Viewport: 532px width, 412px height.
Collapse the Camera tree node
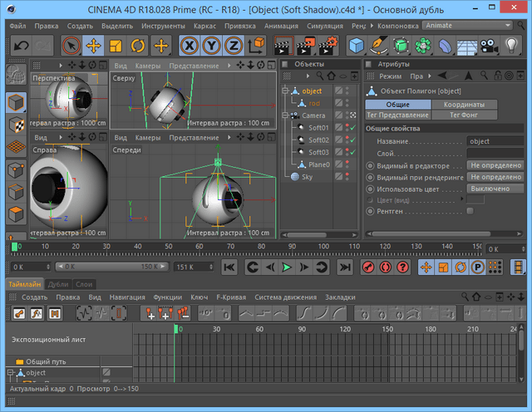pos(285,115)
